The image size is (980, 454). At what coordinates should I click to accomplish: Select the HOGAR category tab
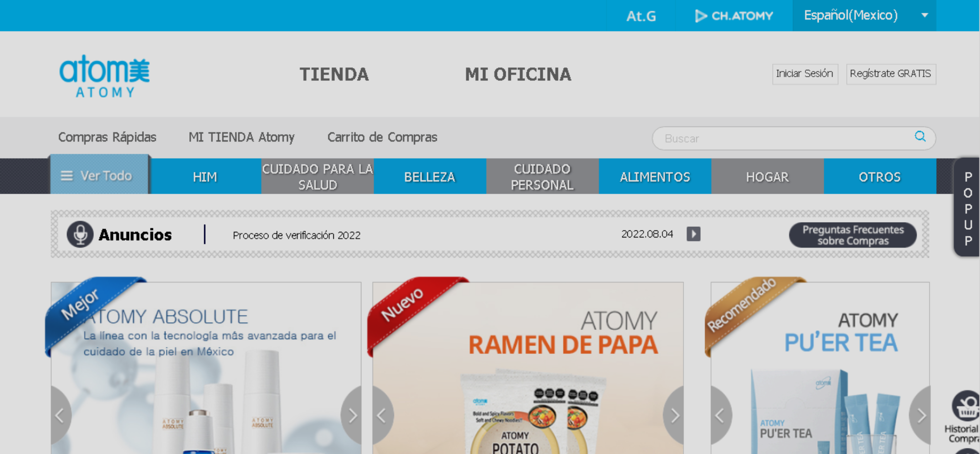coord(767,177)
